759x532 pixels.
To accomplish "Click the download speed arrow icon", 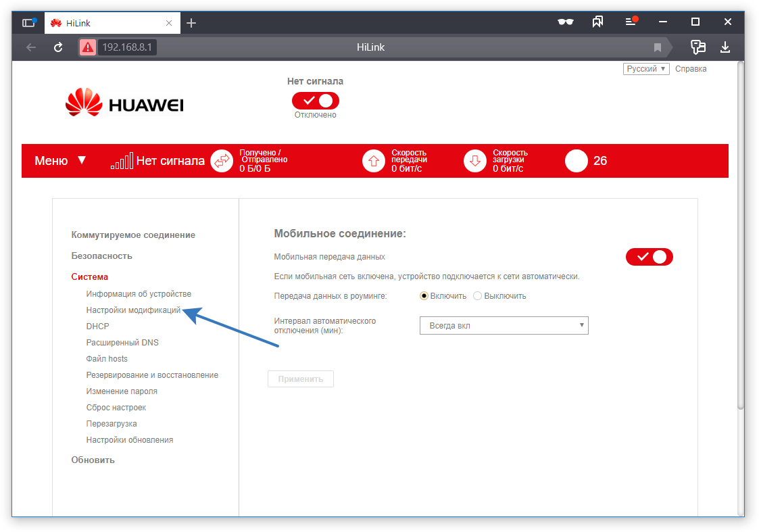I will coord(475,161).
